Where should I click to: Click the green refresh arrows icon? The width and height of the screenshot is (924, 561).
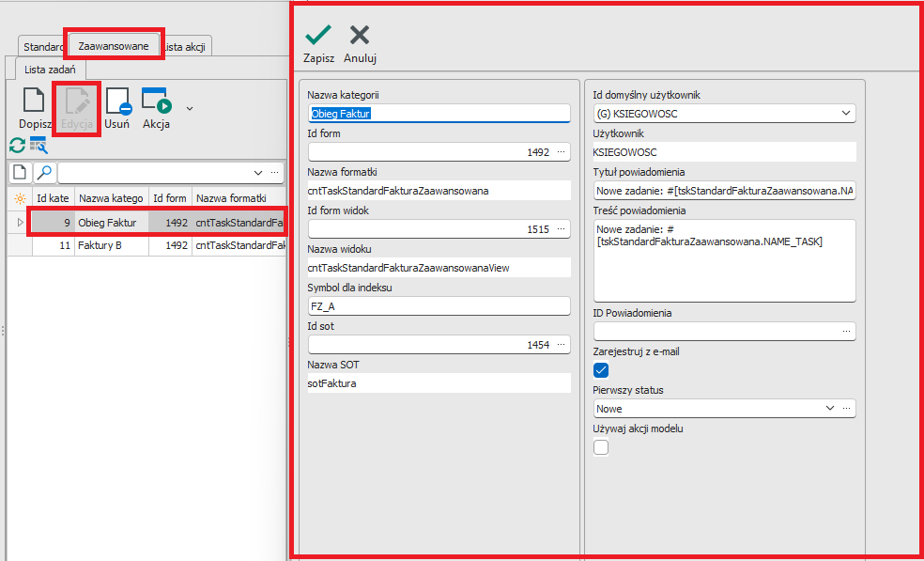tap(17, 145)
